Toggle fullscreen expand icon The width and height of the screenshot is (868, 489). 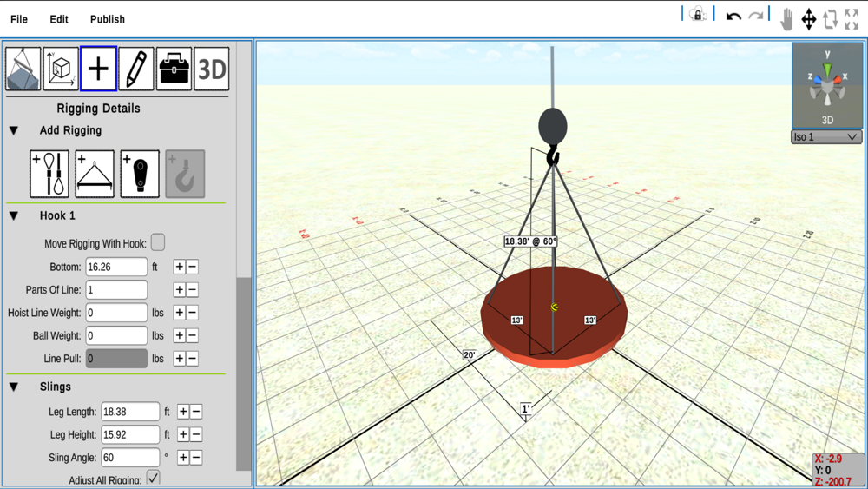(x=852, y=19)
